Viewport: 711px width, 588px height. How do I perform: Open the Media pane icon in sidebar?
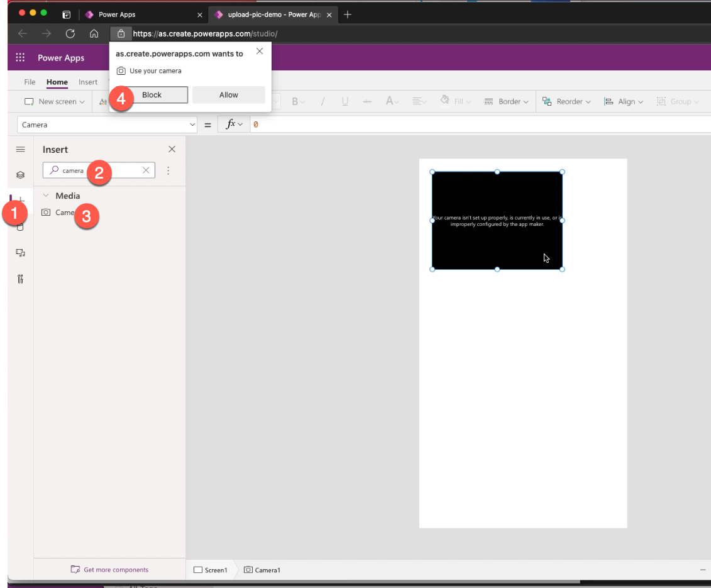pyautogui.click(x=20, y=253)
